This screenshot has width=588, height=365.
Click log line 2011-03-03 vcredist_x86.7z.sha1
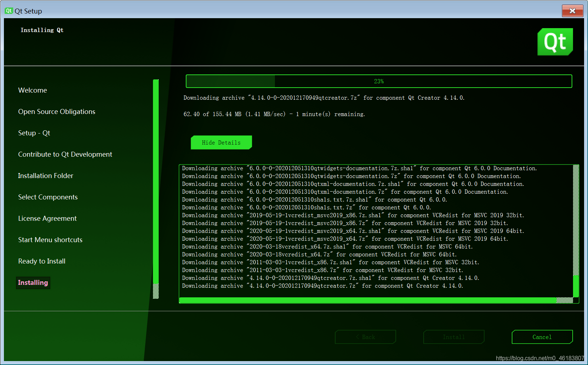tap(331, 262)
